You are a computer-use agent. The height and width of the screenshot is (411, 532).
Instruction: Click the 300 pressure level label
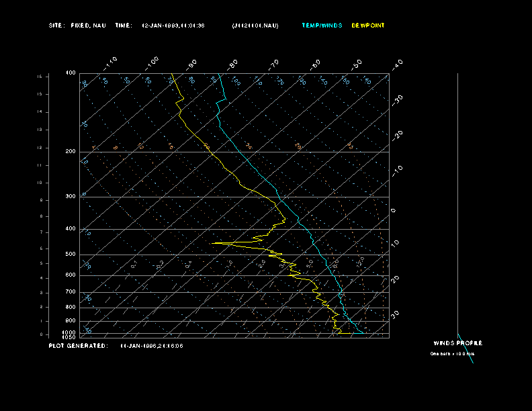click(71, 196)
